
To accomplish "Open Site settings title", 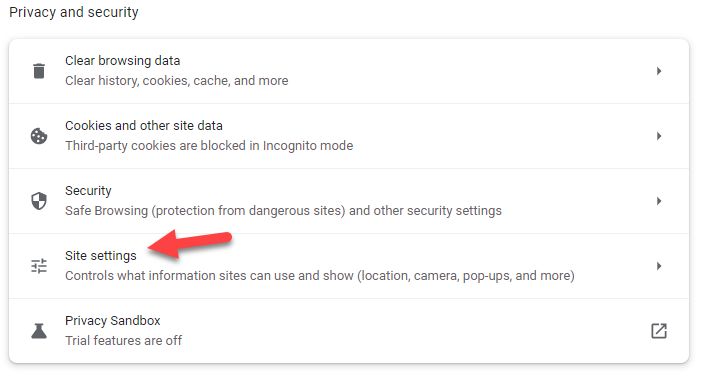I will pos(101,256).
